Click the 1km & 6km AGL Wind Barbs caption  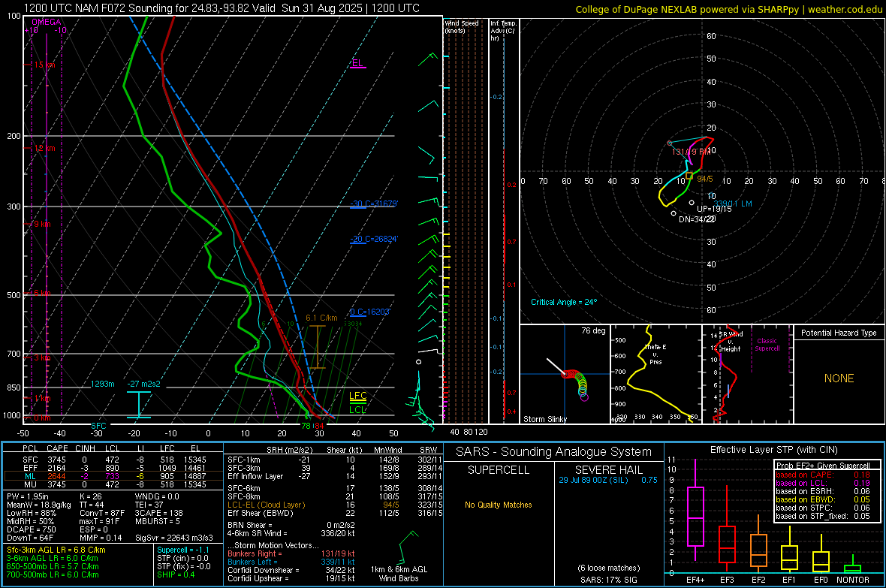(399, 574)
